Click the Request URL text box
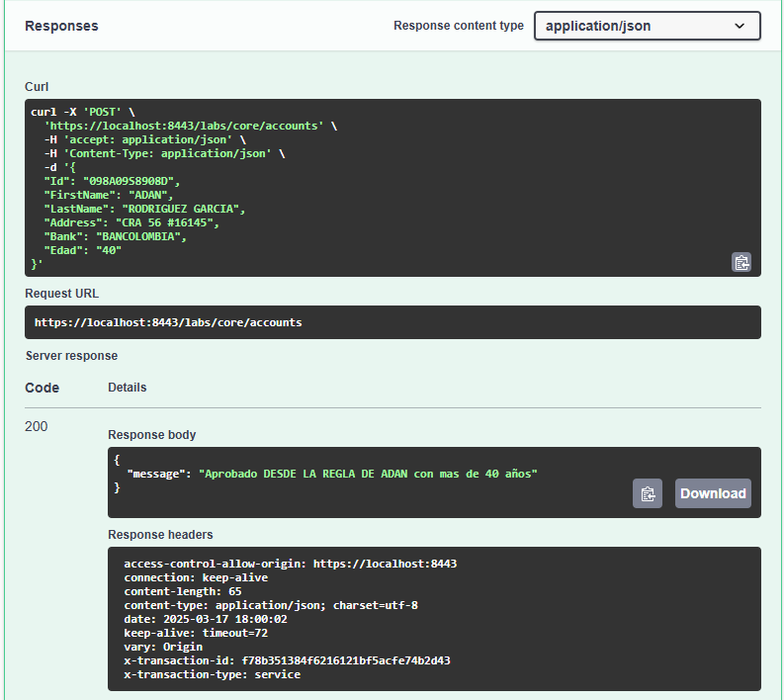784x700 pixels. (392, 322)
